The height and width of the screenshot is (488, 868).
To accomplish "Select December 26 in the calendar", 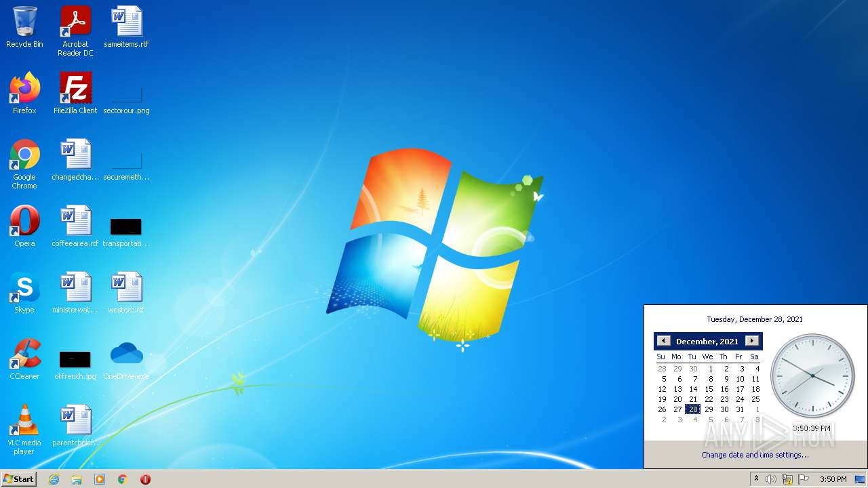I will (x=662, y=409).
